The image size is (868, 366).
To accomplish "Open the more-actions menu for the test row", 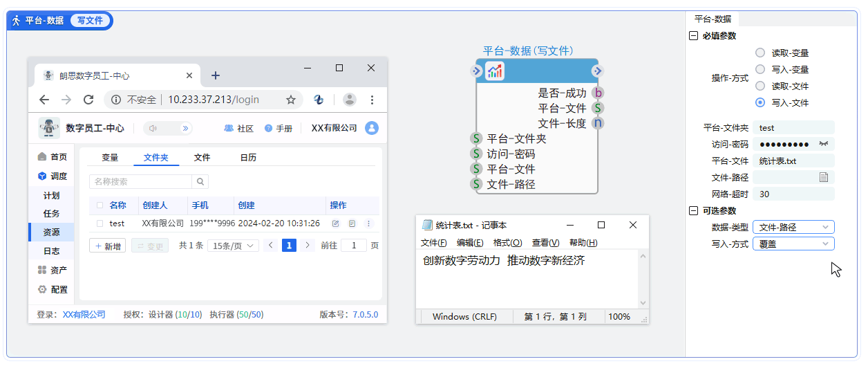I will pos(368,223).
